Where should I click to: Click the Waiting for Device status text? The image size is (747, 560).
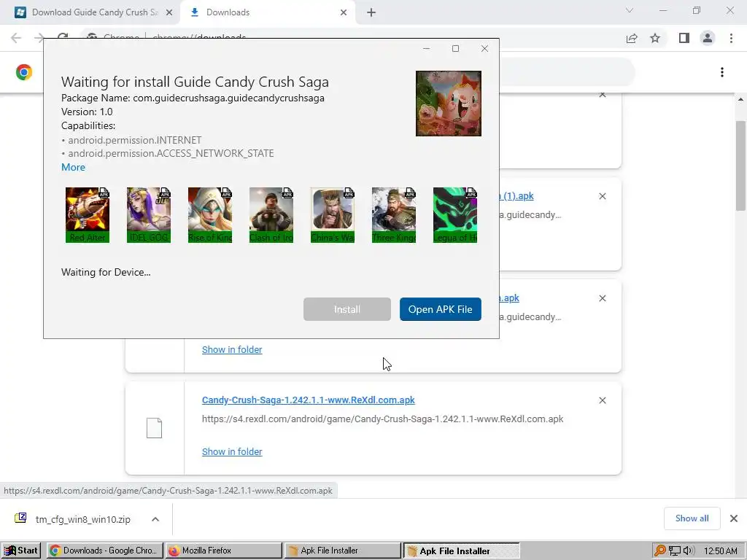(106, 273)
